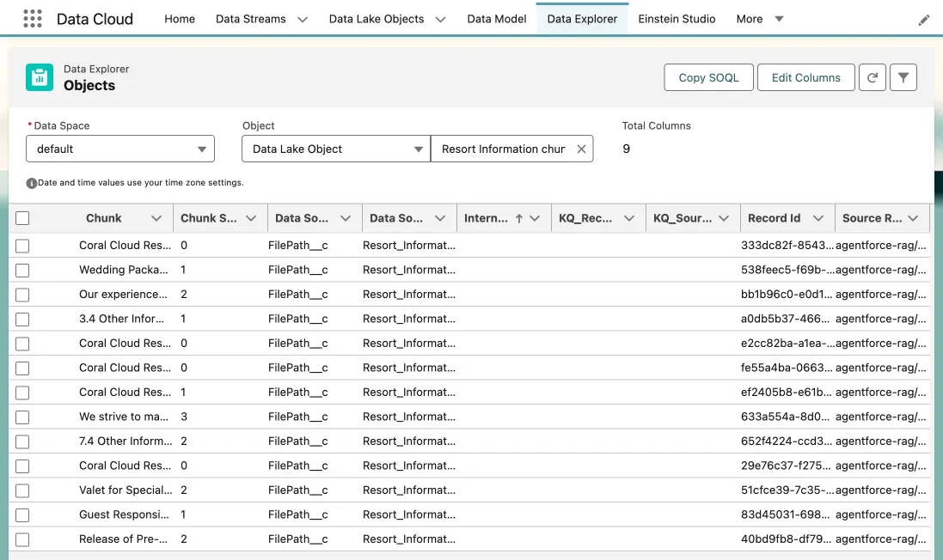Toggle the select-all header checkbox

(x=22, y=218)
